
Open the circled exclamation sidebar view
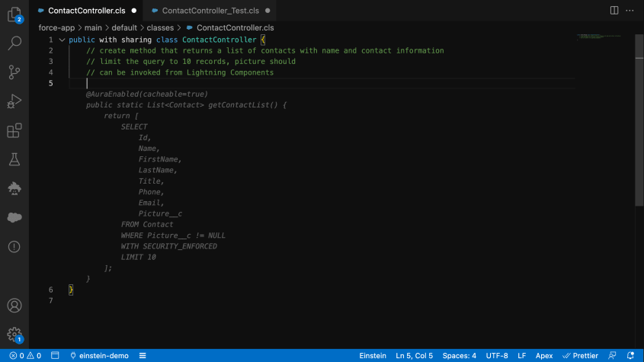[x=14, y=246]
